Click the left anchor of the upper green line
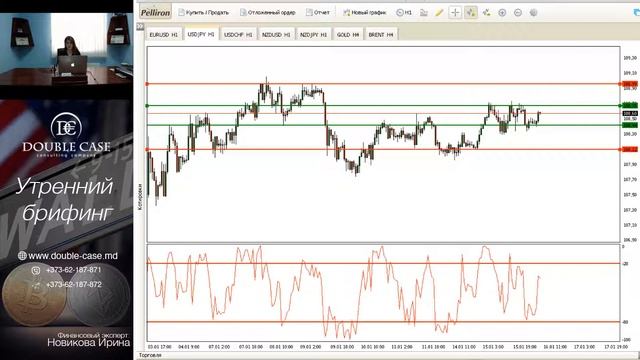The height and width of the screenshot is (360, 640). [147, 106]
